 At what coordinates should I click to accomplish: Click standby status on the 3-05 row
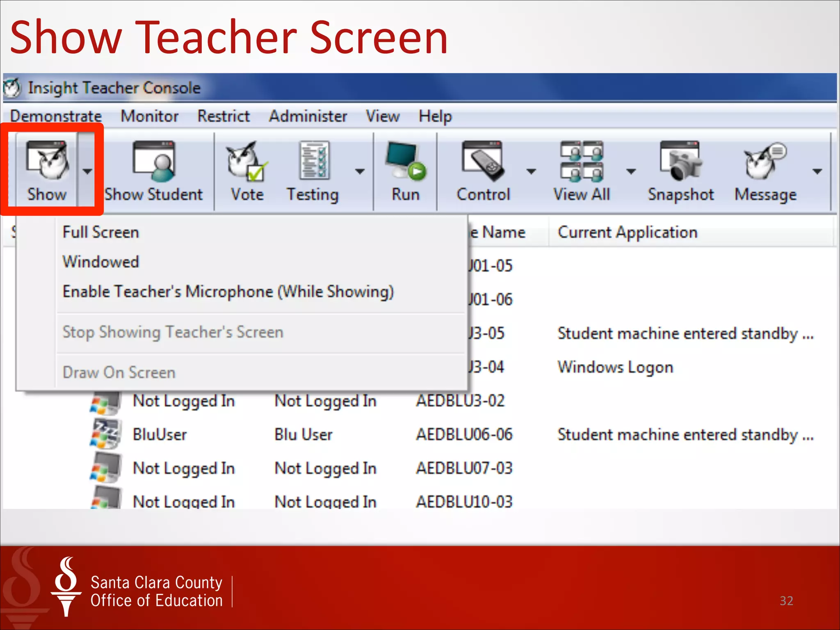point(685,333)
